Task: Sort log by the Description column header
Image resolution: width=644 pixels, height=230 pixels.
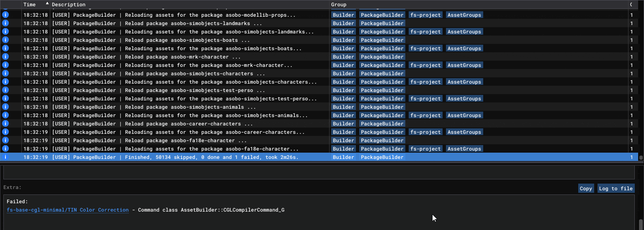Action: (x=69, y=5)
